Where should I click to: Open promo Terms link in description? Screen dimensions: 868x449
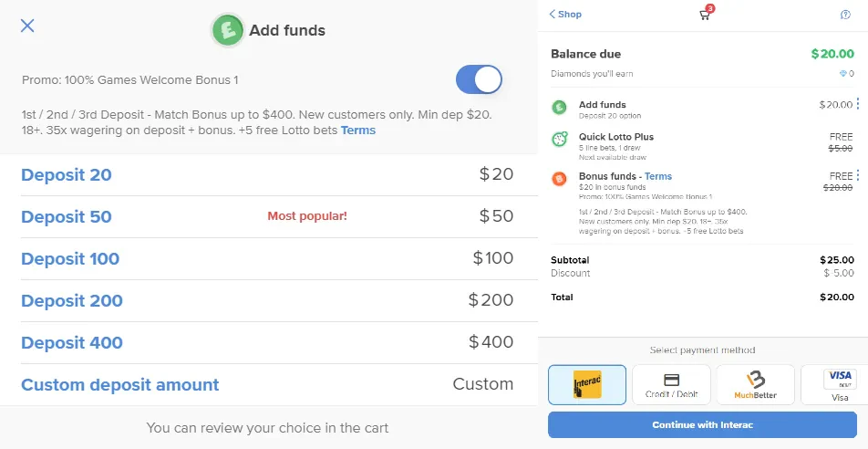(x=358, y=131)
